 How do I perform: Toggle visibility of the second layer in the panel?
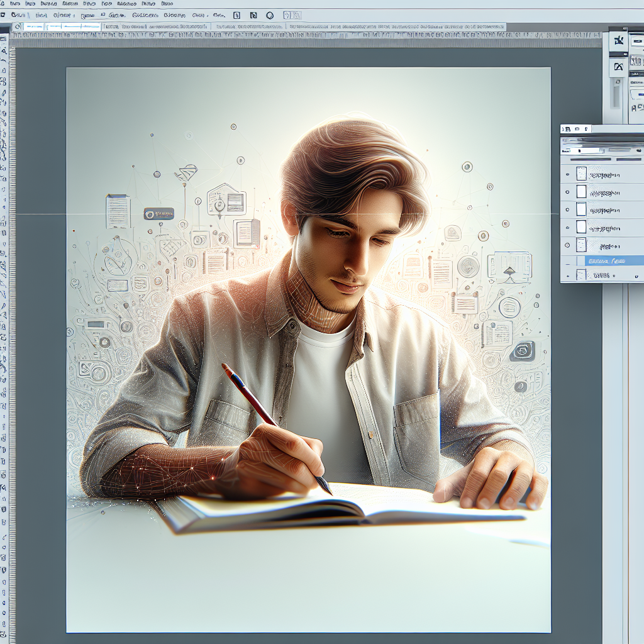568,191
